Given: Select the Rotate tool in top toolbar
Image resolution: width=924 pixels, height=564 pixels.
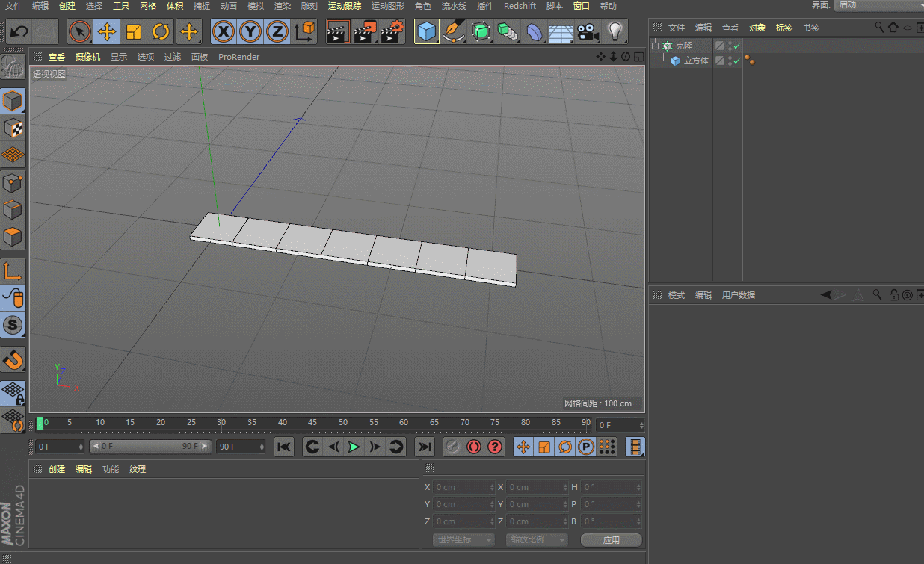Looking at the screenshot, I should tap(161, 32).
